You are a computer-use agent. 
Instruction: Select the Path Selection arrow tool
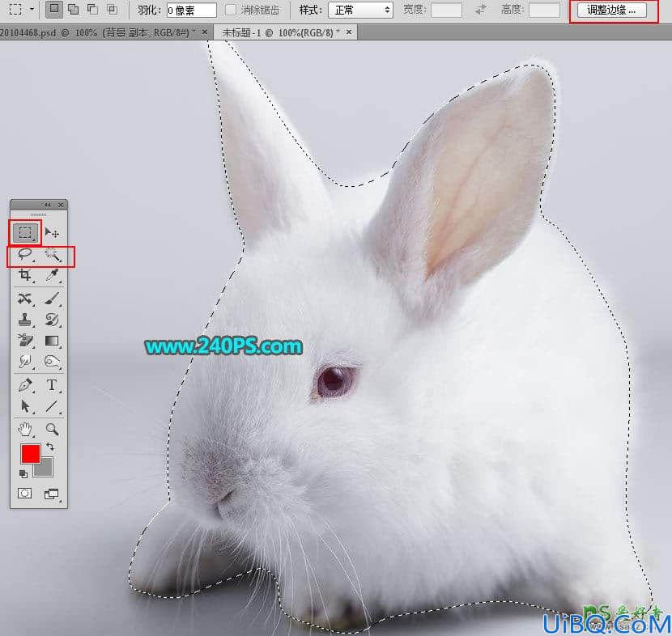pyautogui.click(x=25, y=406)
